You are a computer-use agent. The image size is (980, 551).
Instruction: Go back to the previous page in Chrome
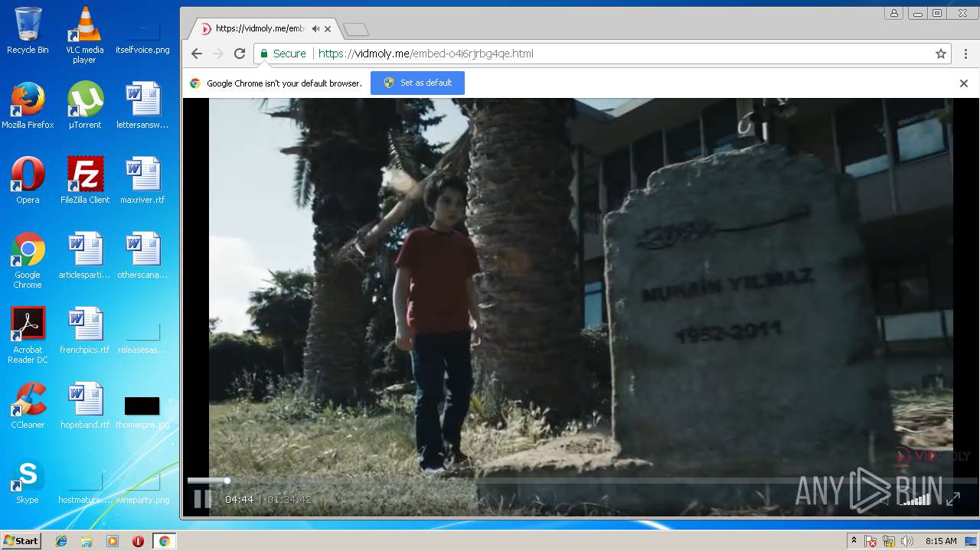[197, 54]
